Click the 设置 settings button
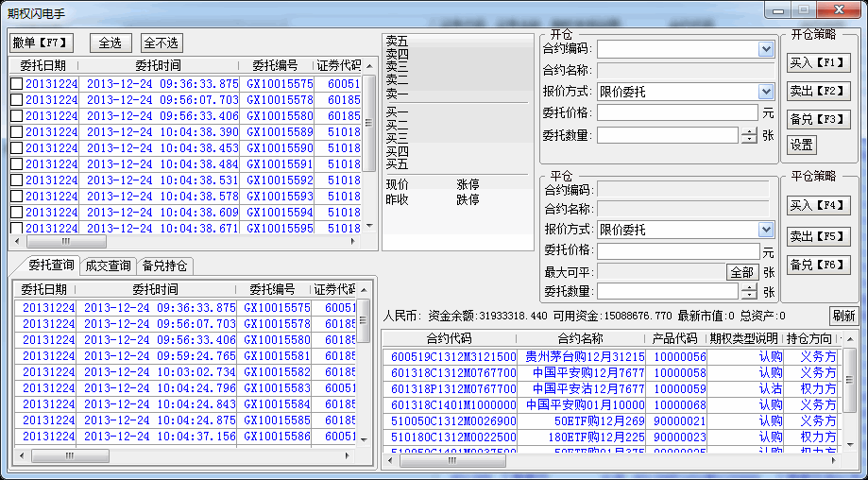 802,146
